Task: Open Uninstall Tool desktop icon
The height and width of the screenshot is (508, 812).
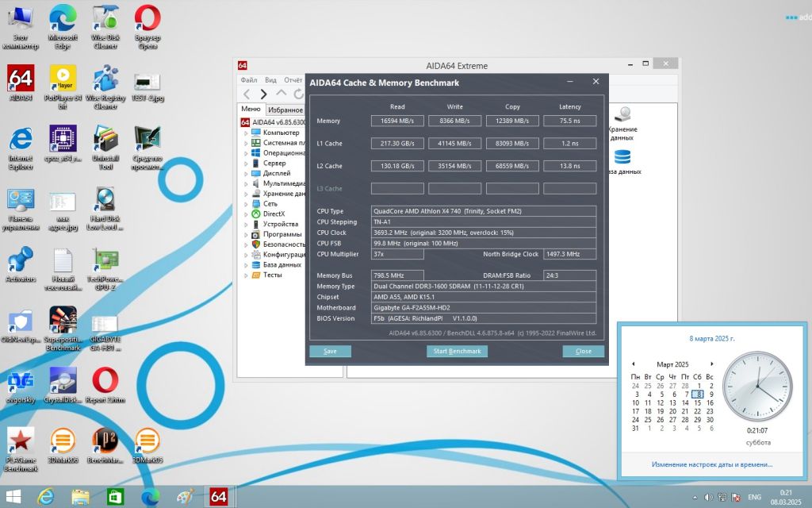Action: [x=105, y=147]
